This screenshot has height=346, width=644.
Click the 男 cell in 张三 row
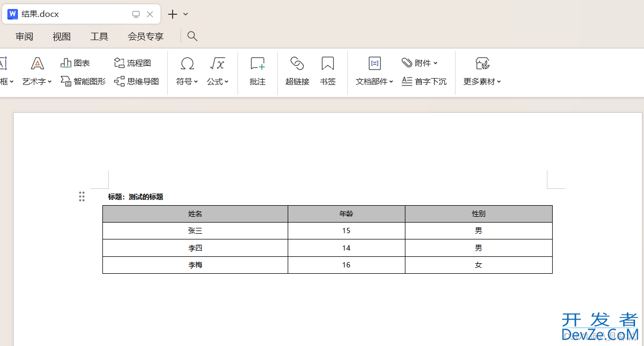479,230
